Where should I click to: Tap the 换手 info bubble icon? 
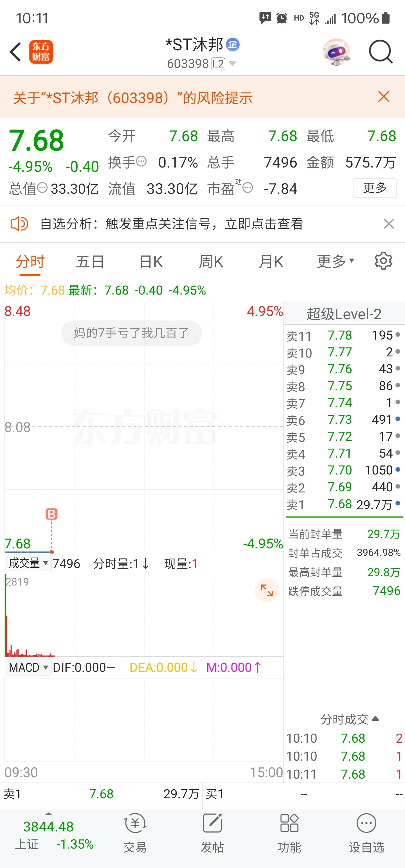(x=141, y=161)
